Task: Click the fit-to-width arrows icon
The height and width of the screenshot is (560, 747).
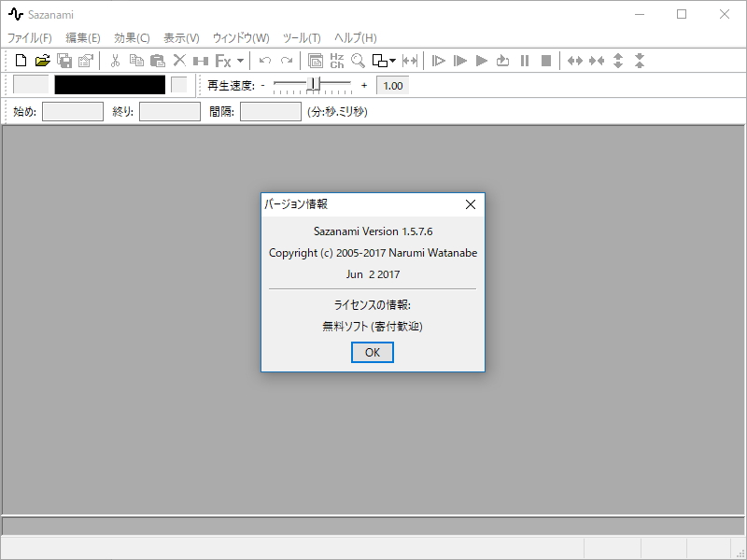Action: pyautogui.click(x=410, y=61)
